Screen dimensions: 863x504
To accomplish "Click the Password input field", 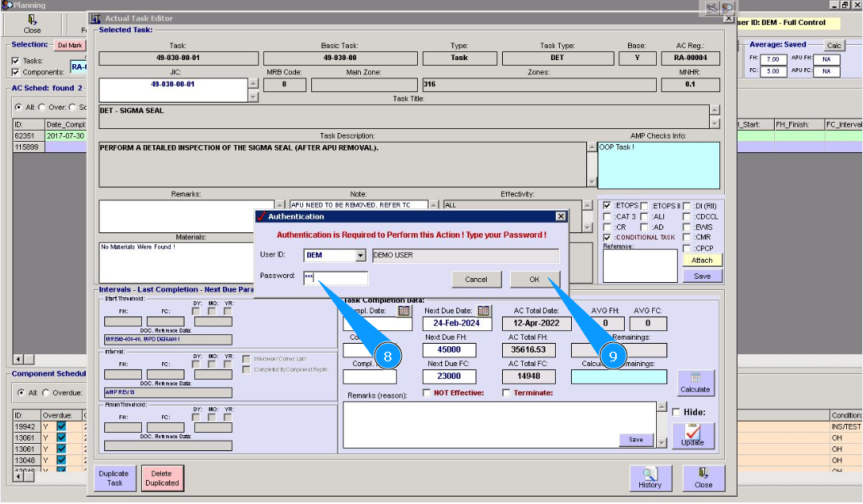I will click(x=336, y=277).
